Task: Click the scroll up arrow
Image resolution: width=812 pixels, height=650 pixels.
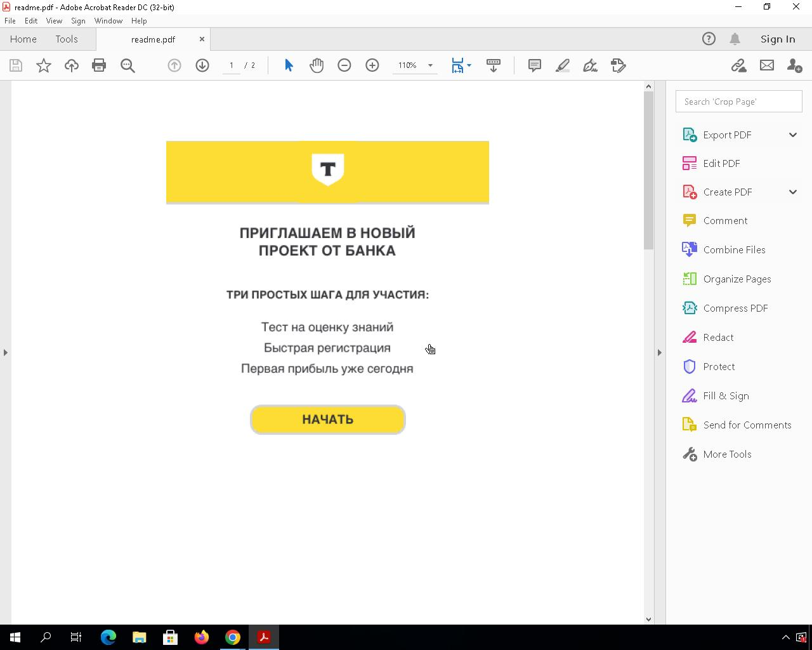Action: click(648, 86)
